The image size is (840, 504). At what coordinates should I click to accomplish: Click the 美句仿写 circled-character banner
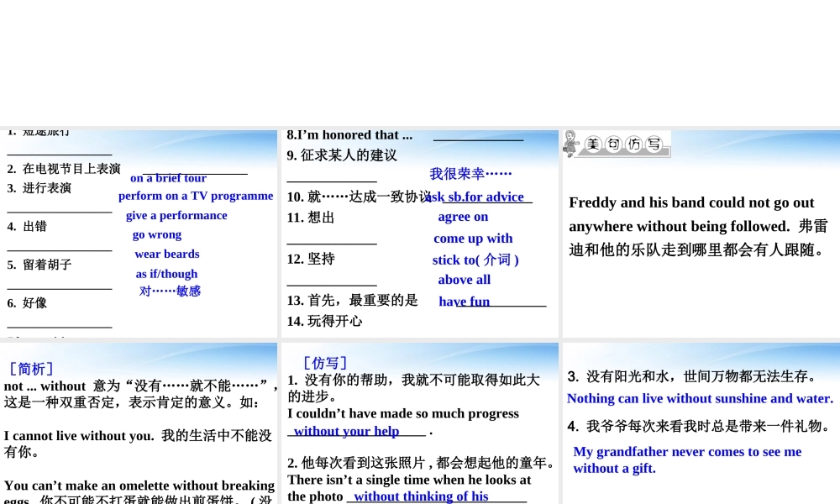pyautogui.click(x=623, y=144)
